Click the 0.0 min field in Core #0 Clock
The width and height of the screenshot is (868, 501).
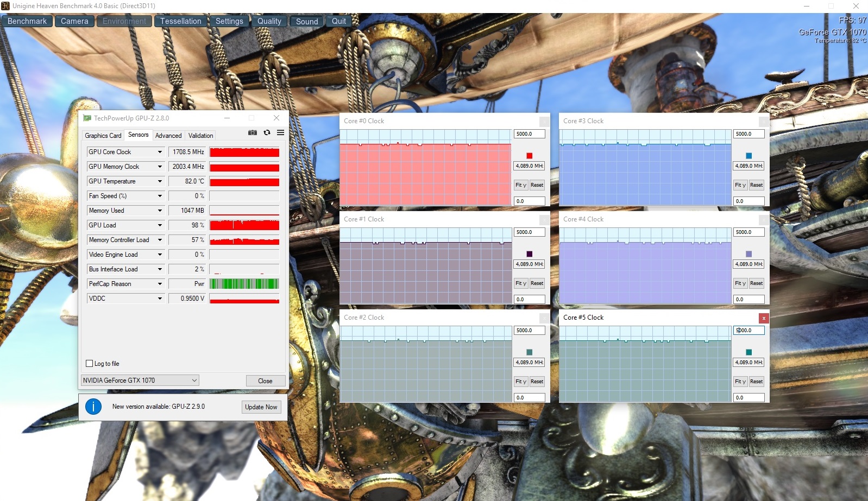(530, 201)
